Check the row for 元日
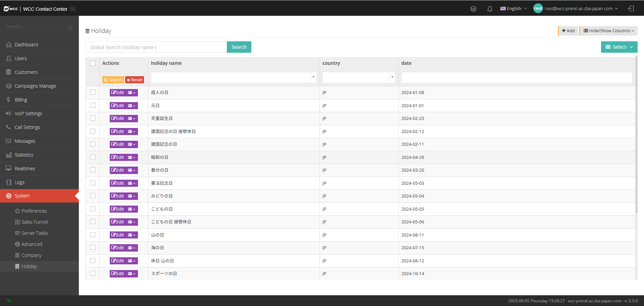The image size is (644, 306). pyautogui.click(x=93, y=105)
